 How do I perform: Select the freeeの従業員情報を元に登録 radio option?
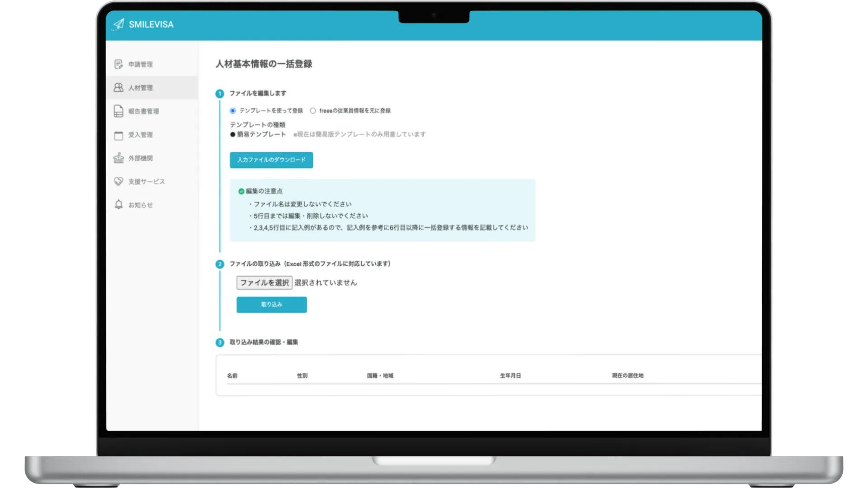click(313, 111)
